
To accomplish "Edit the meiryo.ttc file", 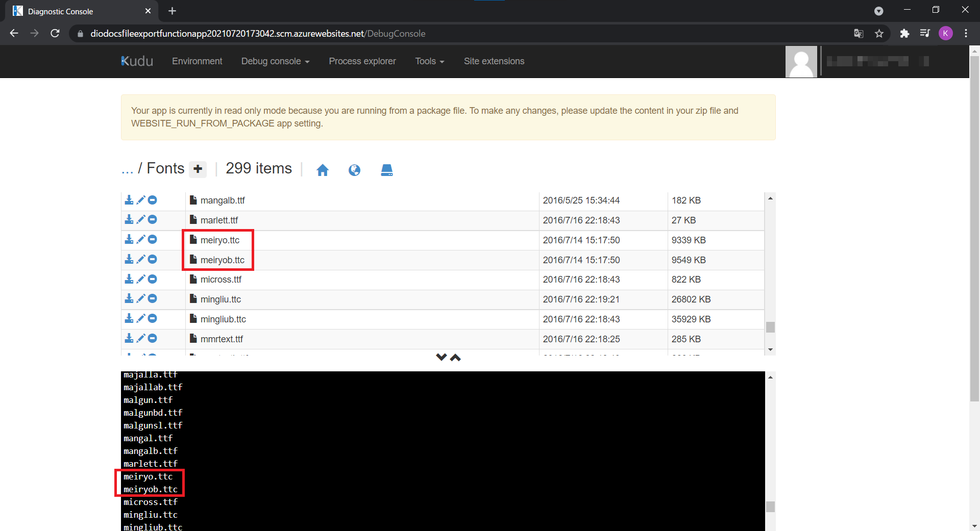I will (141, 239).
